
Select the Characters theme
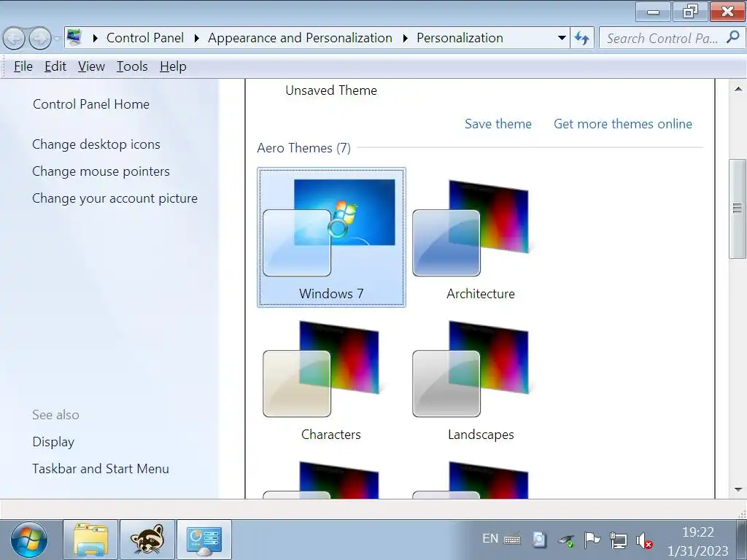pyautogui.click(x=331, y=379)
